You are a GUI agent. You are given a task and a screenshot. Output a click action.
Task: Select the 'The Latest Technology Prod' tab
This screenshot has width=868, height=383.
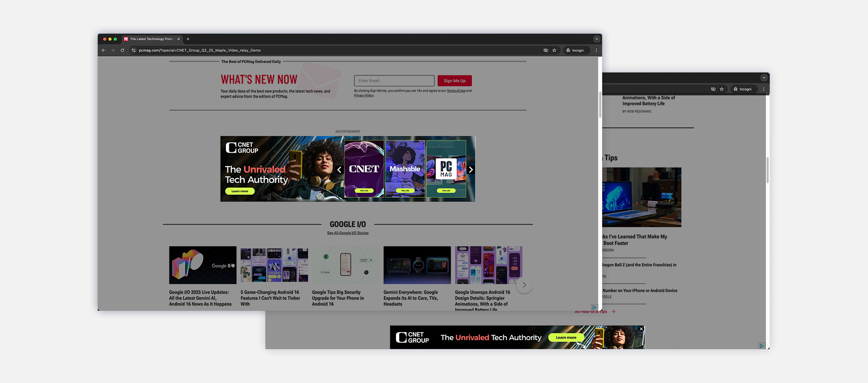pyautogui.click(x=152, y=39)
